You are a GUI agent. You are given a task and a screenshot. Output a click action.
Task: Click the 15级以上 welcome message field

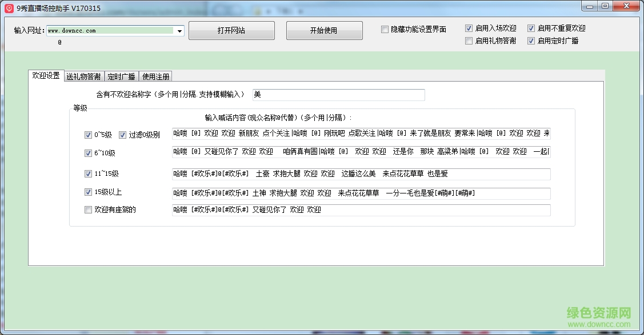click(x=361, y=193)
